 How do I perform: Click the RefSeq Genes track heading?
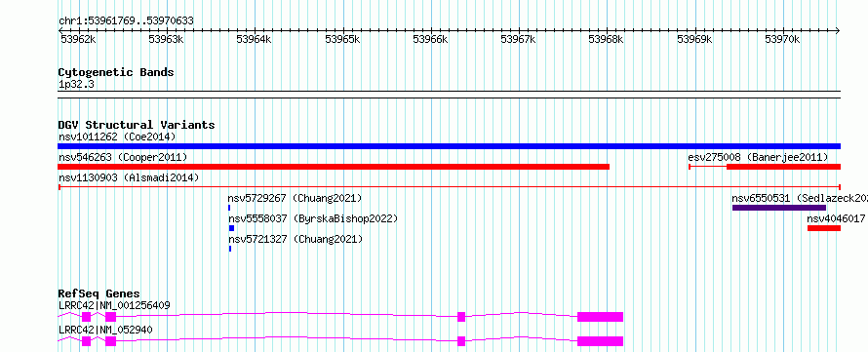[99, 293]
